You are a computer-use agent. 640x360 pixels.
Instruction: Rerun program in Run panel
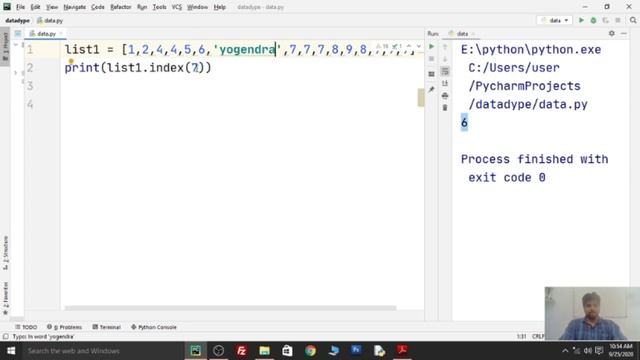pyautogui.click(x=431, y=47)
